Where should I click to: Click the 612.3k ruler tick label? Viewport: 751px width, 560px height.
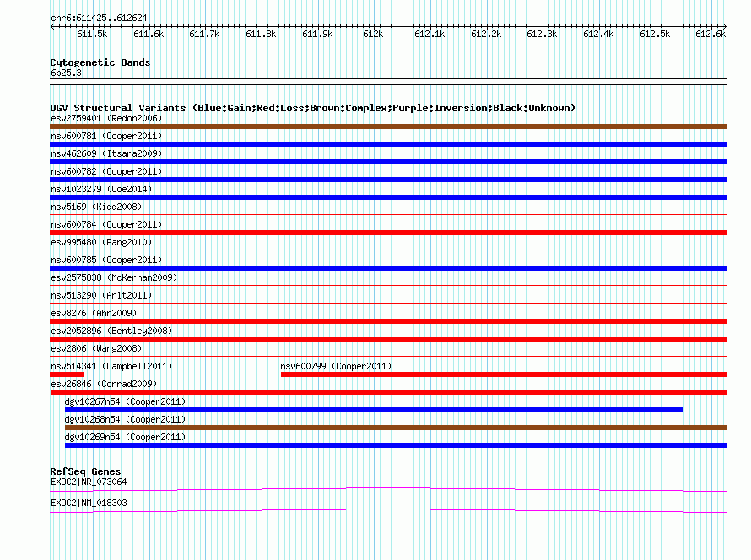[x=542, y=34]
